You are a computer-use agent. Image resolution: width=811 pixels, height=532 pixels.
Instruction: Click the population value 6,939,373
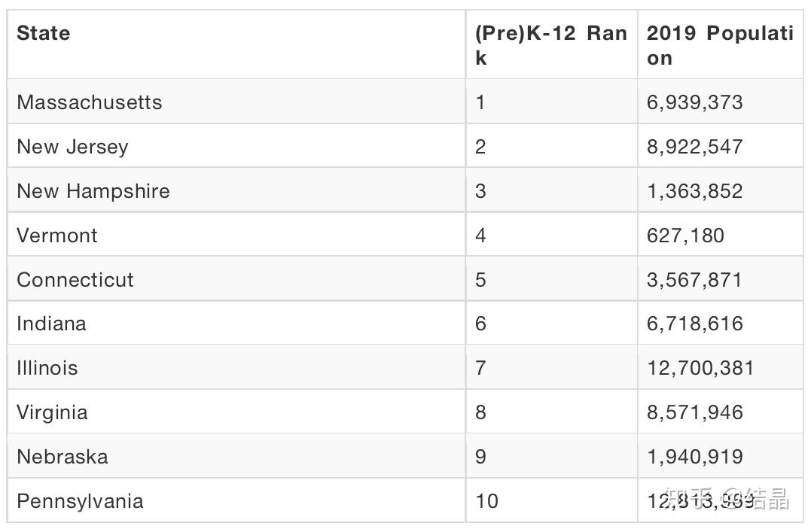(694, 102)
